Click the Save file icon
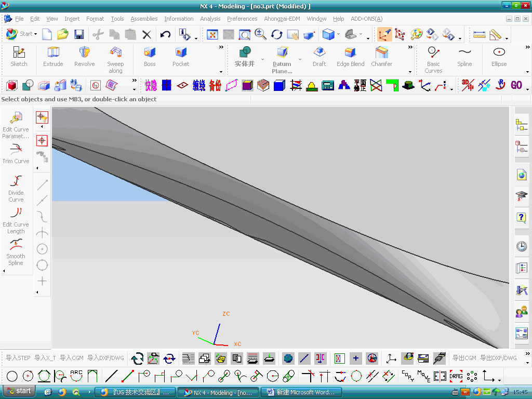 [x=79, y=34]
